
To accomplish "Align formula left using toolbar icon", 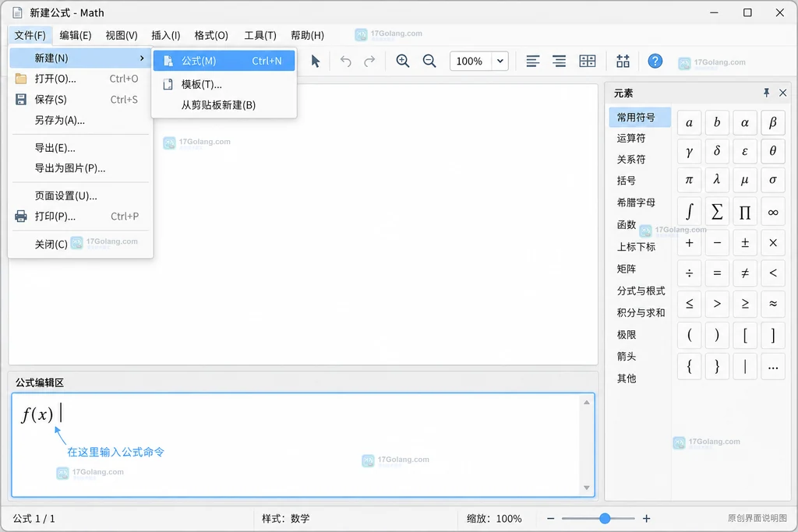I will click(533, 62).
